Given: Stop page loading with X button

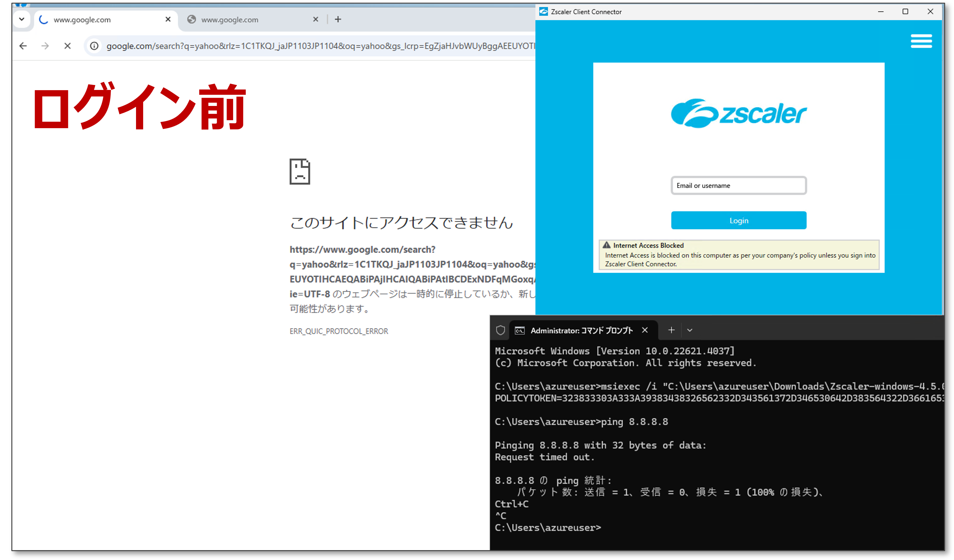Looking at the screenshot, I should coord(67,46).
